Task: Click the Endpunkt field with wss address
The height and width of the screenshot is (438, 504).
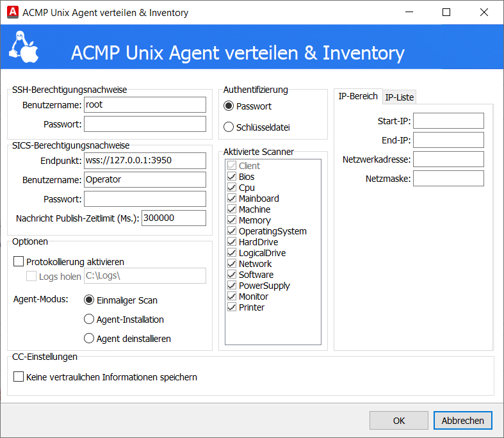Action: pos(145,160)
